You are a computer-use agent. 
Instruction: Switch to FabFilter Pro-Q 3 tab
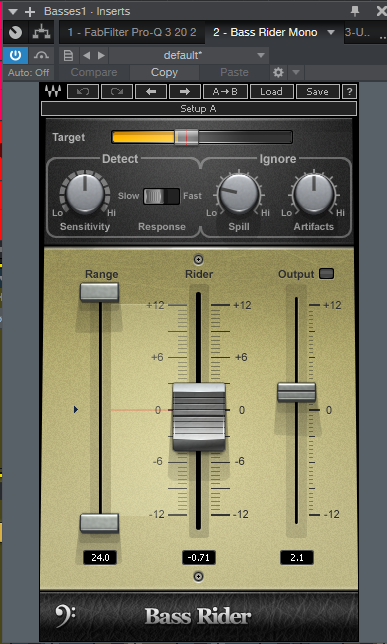[x=132, y=32]
